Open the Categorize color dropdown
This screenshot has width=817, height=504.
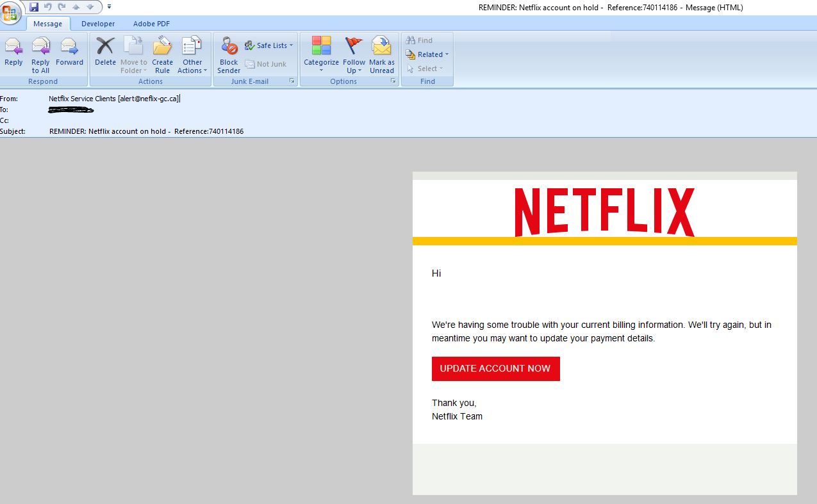point(321,54)
